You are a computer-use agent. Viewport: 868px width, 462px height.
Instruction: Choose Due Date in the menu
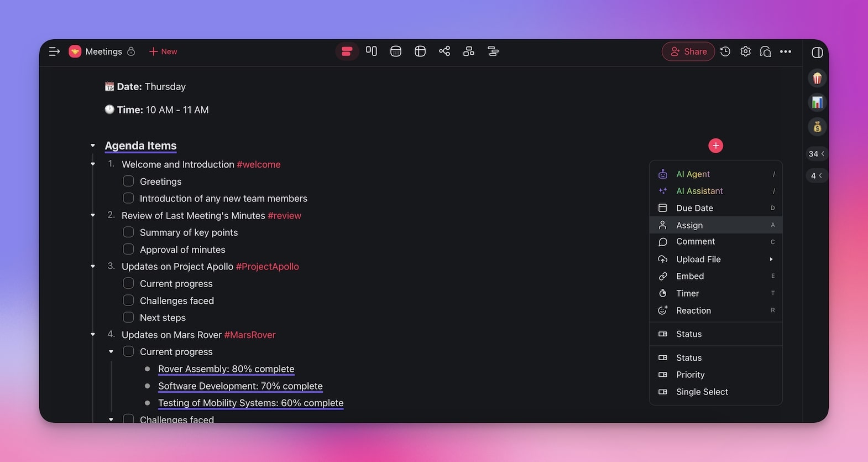pyautogui.click(x=694, y=208)
